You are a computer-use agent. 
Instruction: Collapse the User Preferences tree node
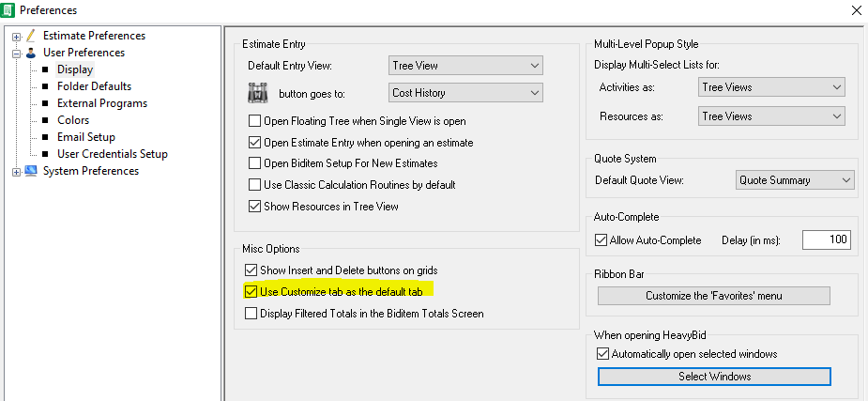[16, 54]
